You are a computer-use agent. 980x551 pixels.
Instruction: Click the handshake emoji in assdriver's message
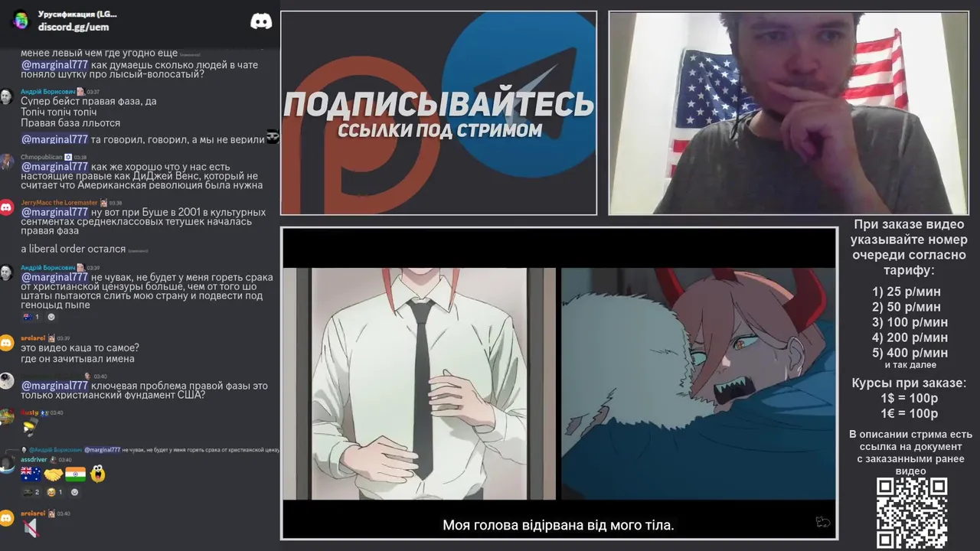53,474
